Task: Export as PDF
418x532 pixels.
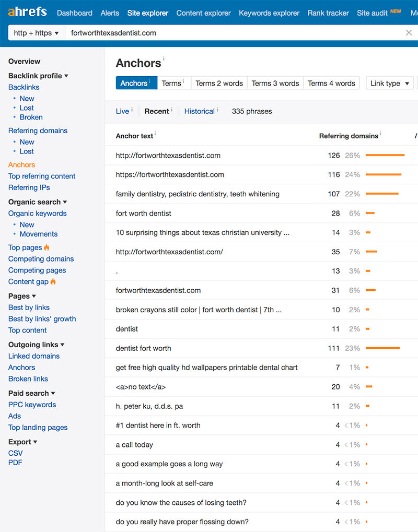Action: point(15,463)
